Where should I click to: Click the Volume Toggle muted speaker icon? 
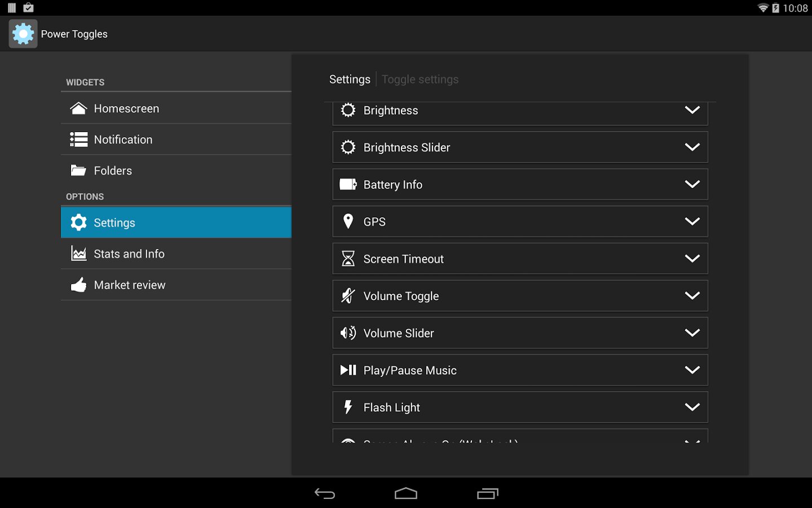[348, 296]
